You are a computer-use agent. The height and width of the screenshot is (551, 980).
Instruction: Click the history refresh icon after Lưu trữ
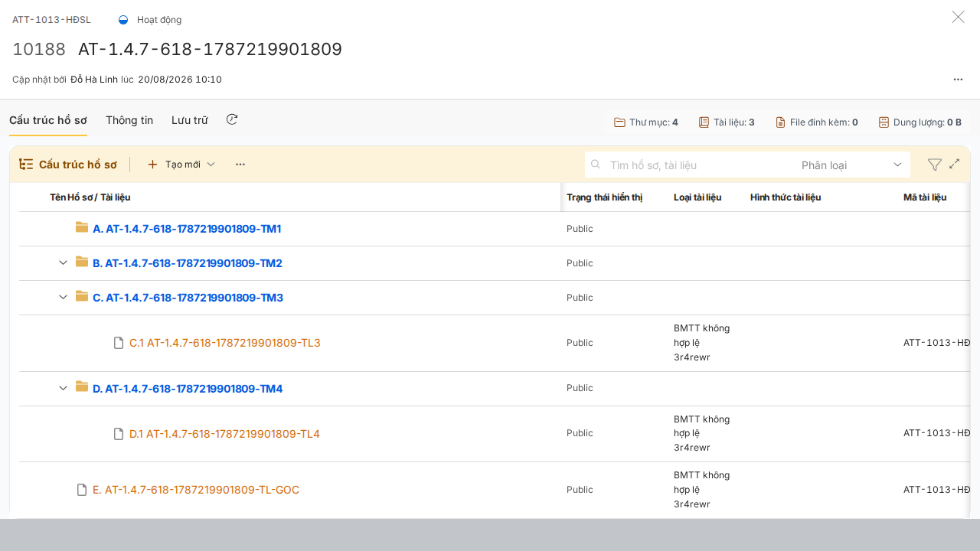232,119
